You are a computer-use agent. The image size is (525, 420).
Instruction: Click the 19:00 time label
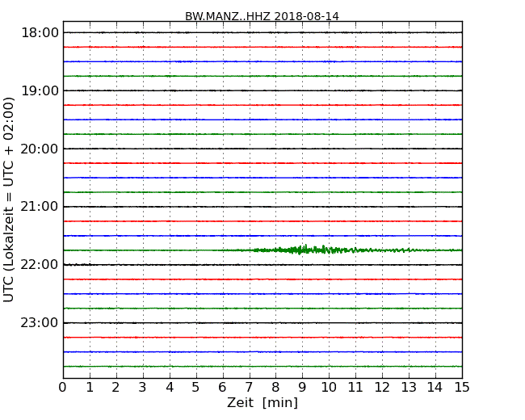click(40, 90)
